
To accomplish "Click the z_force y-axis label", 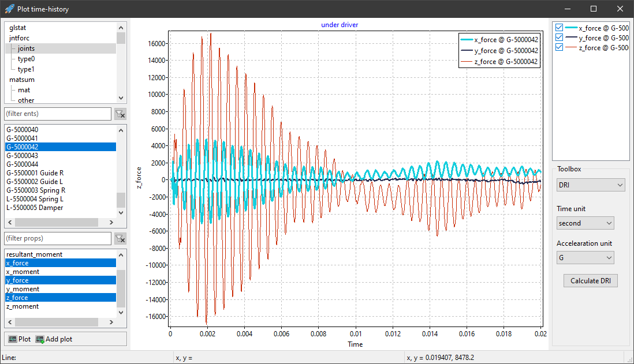I will tap(139, 178).
